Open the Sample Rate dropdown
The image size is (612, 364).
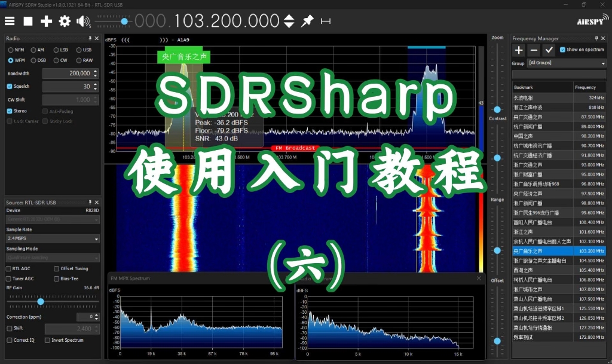[53, 238]
